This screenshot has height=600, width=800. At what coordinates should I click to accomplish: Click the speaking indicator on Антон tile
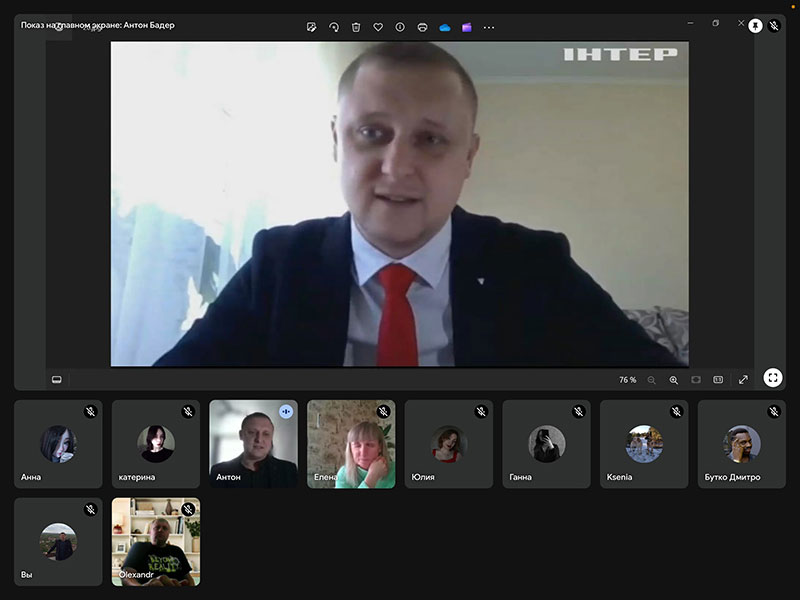[x=286, y=411]
